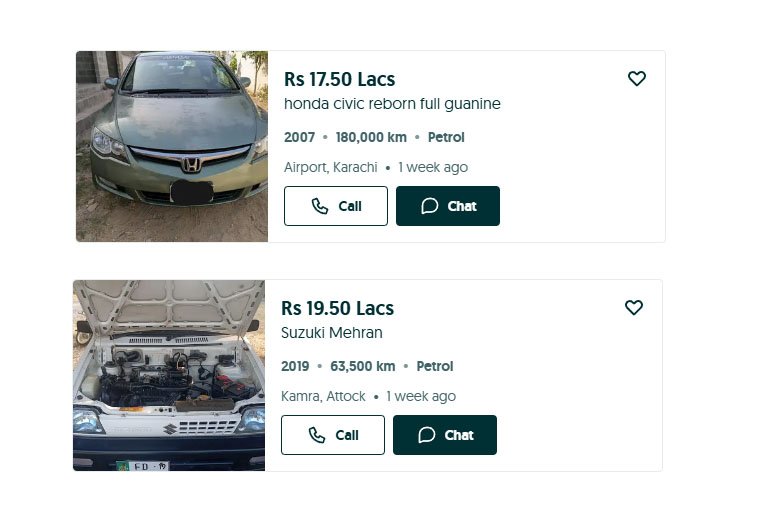Image resolution: width=778 pixels, height=515 pixels.
Task: Click the 'Airport, Karachi' location text
Action: (x=330, y=167)
